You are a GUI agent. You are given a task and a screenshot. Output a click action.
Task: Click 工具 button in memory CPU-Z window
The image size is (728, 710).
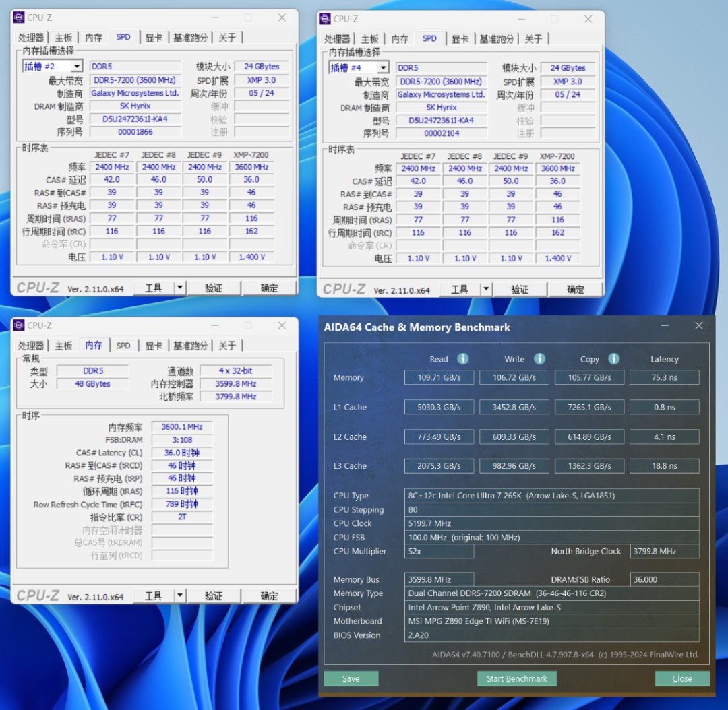(x=153, y=595)
